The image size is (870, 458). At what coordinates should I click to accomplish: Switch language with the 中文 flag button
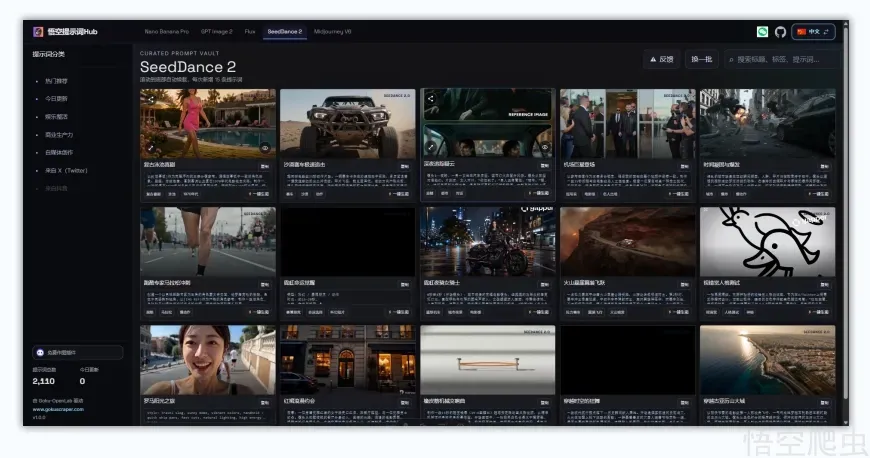(x=813, y=32)
